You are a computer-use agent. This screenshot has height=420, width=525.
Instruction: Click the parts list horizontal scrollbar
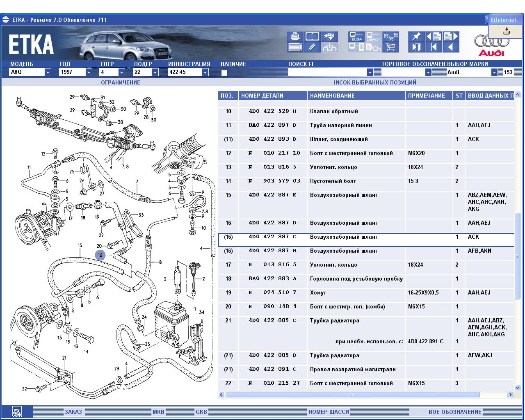[x=352, y=395]
